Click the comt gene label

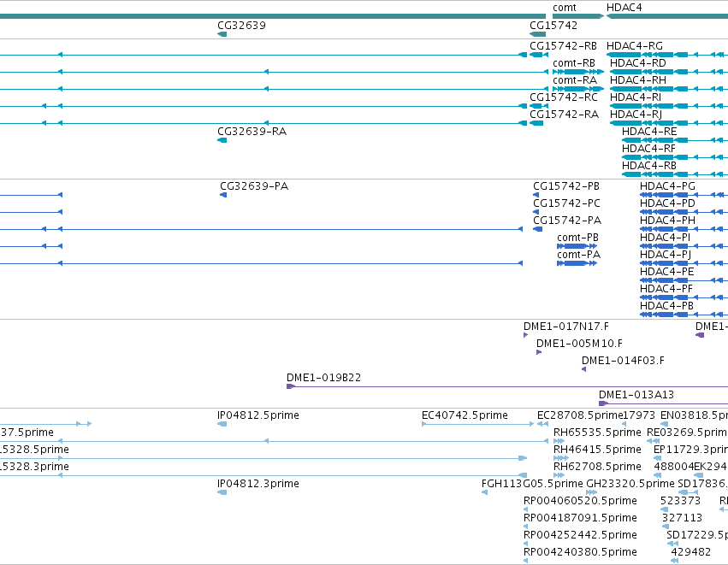tap(564, 8)
